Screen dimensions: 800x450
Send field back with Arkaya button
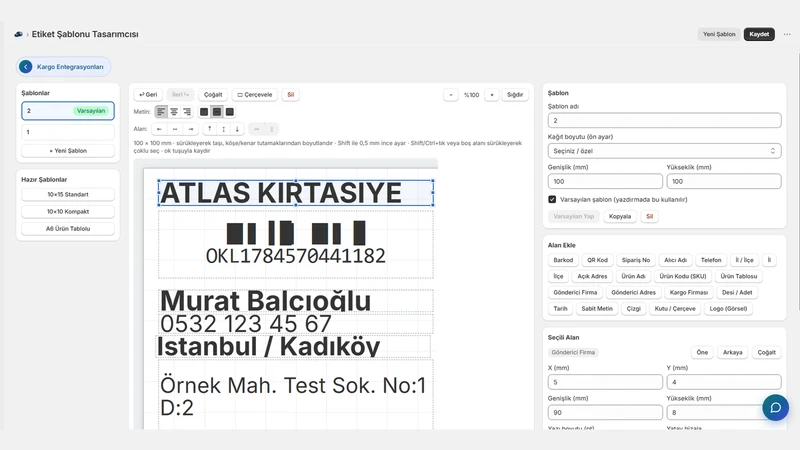coord(732,353)
